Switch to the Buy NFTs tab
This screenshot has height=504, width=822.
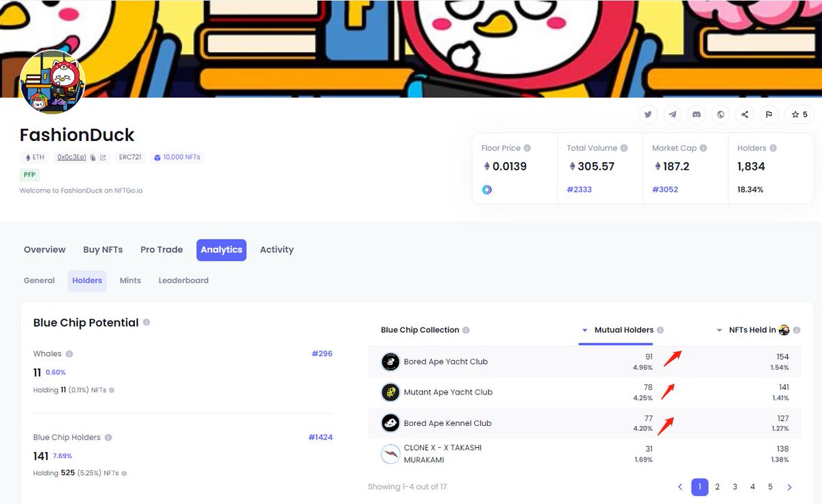pyautogui.click(x=103, y=250)
